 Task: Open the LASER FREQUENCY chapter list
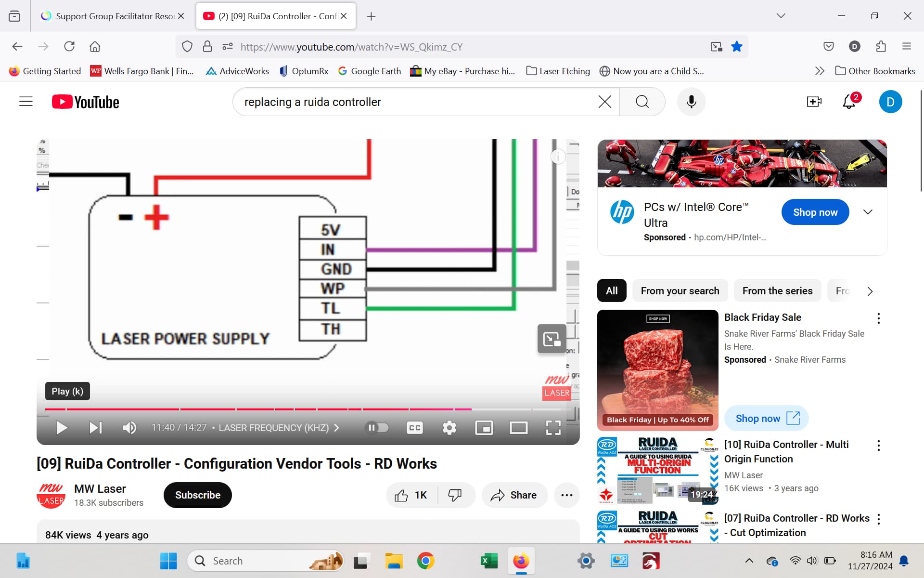pyautogui.click(x=279, y=428)
